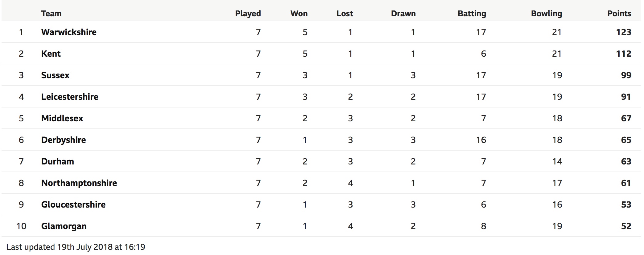Click the Middlesex team name

(62, 118)
